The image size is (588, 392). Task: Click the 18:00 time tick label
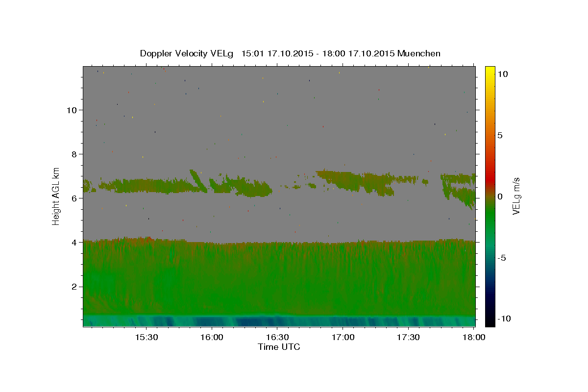point(474,337)
